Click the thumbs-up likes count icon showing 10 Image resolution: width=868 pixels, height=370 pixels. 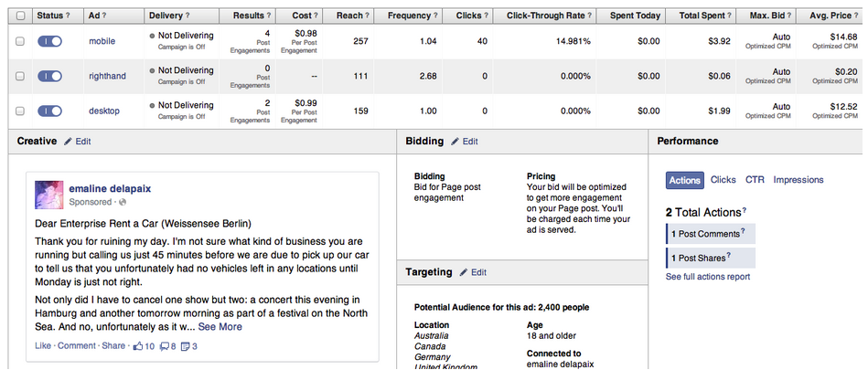point(138,346)
